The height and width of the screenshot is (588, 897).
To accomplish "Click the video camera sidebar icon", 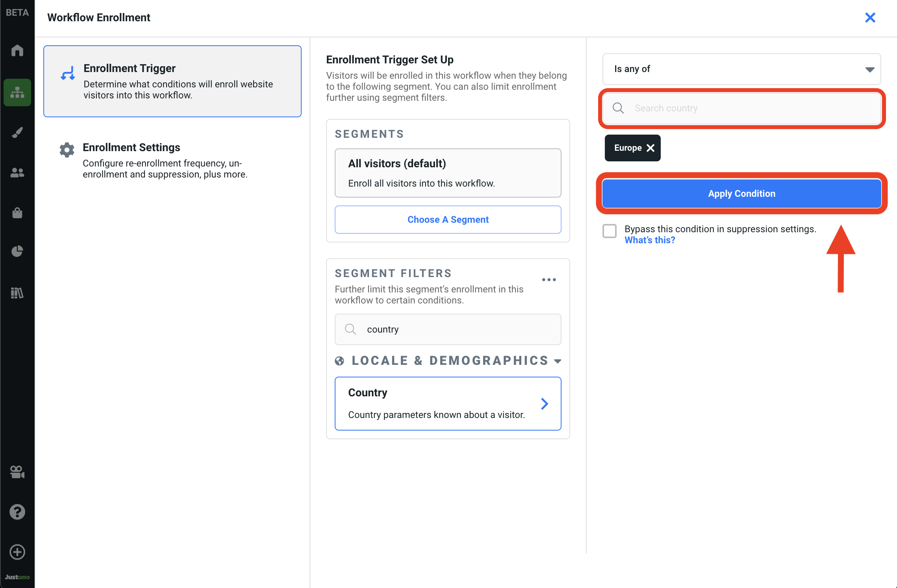I will pyautogui.click(x=17, y=472).
